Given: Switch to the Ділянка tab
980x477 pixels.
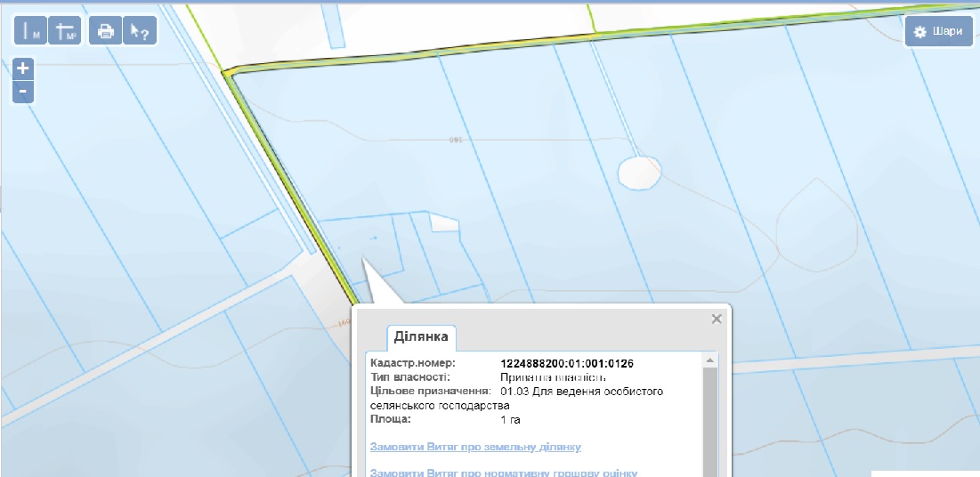Looking at the screenshot, I should coord(422,337).
